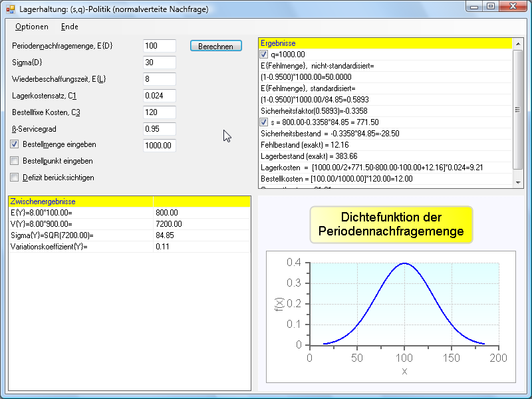Edit the Wiederbeschaffungszeit value field
This screenshot has width=532, height=399.
[159, 79]
